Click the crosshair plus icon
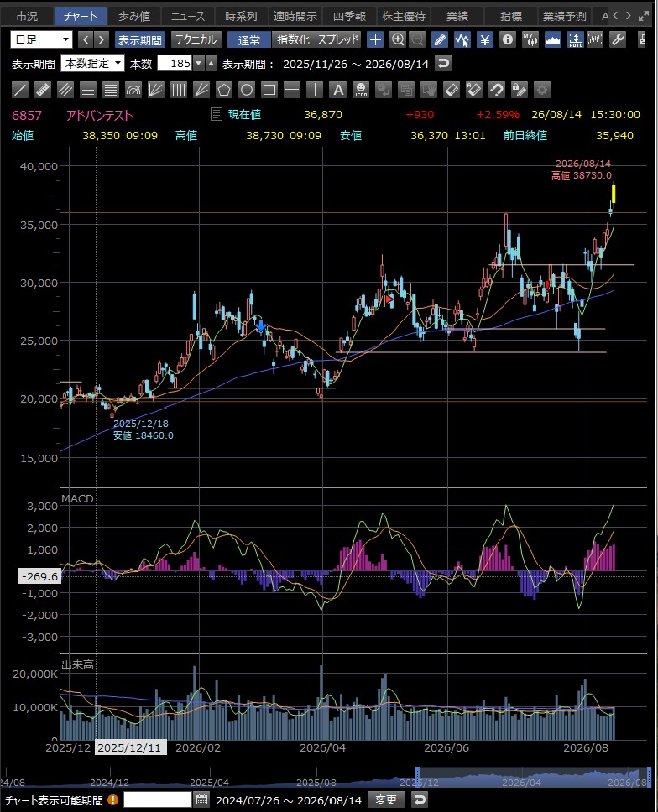658x812 pixels. [375, 39]
